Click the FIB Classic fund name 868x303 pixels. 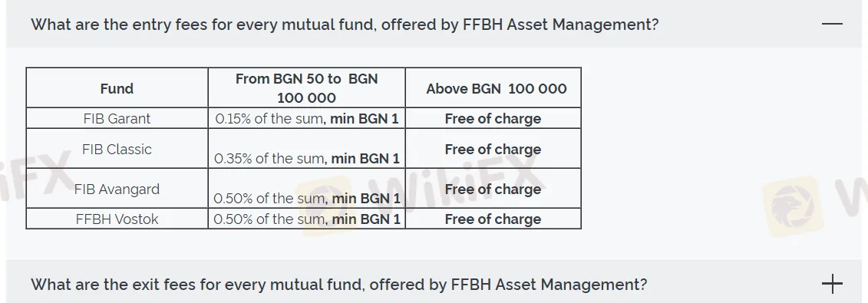(x=117, y=150)
